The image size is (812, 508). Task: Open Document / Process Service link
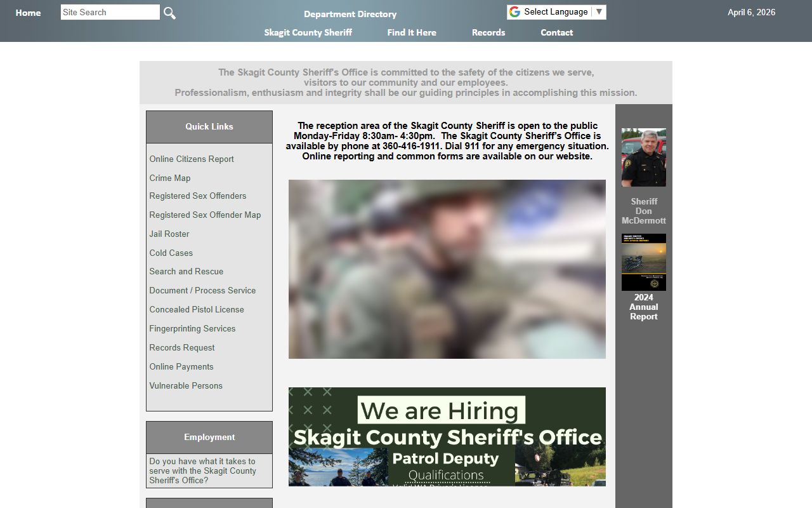pyautogui.click(x=202, y=290)
